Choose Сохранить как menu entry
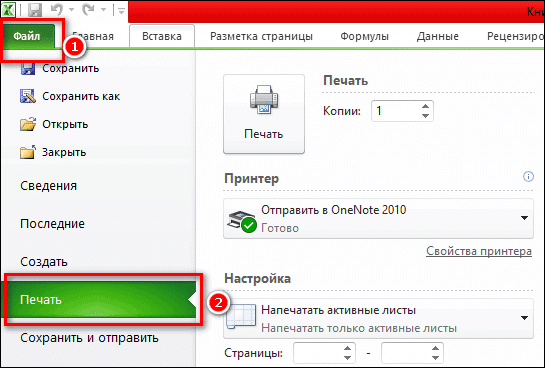Image resolution: width=545 pixels, height=368 pixels. [x=81, y=96]
